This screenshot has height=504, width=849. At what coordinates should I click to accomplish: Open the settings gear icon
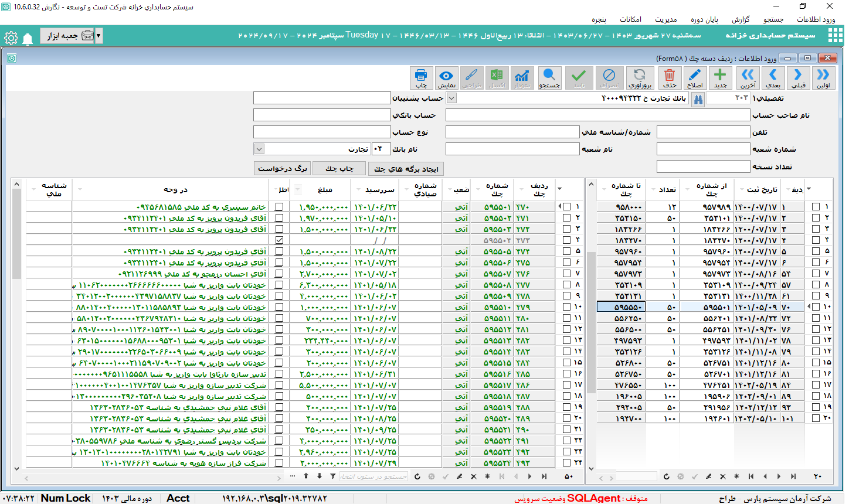pos(11,39)
